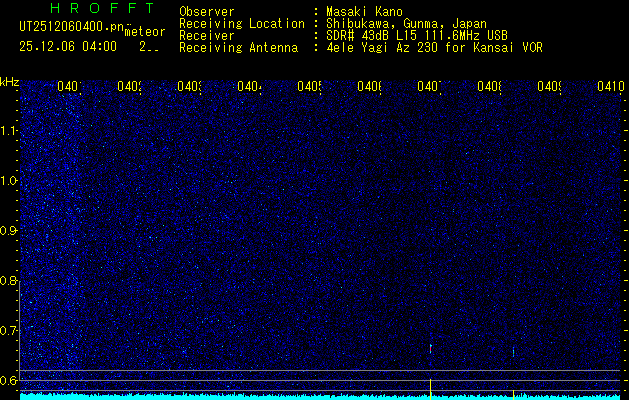This screenshot has width=629, height=400.
Task: Click the 0402 time label
Action: [x=129, y=86]
